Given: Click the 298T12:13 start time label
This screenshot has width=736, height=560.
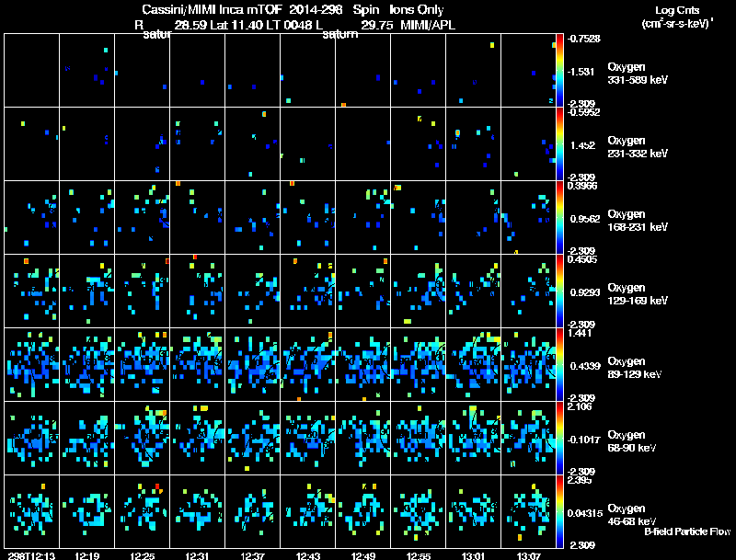Looking at the screenshot, I should [x=30, y=555].
